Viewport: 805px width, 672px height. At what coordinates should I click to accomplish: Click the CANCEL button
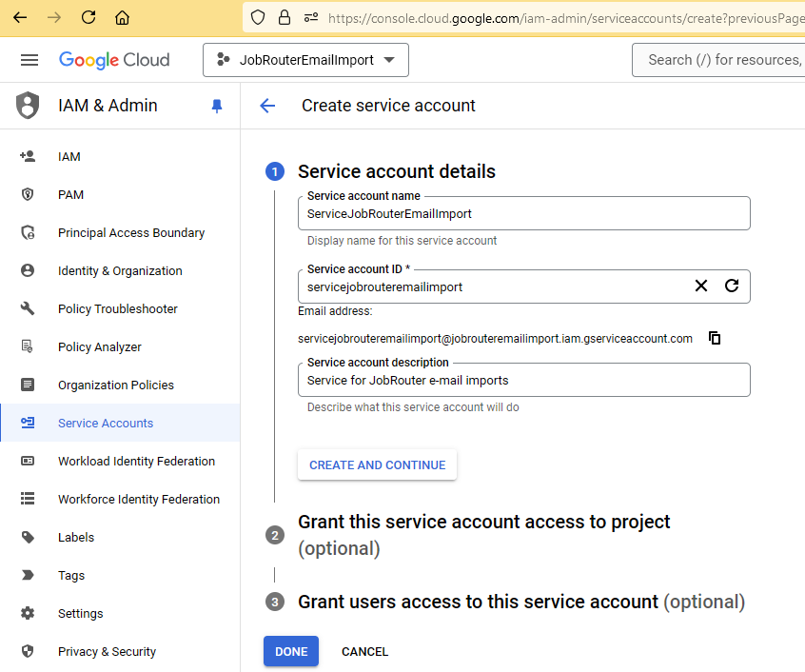coord(364,651)
